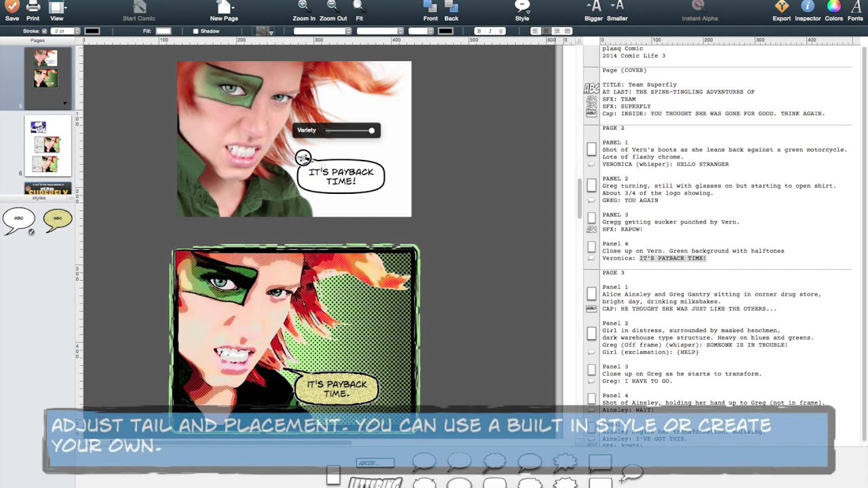Open the balloon Style tool
Screen dimensions: 868x488
(x=522, y=7)
